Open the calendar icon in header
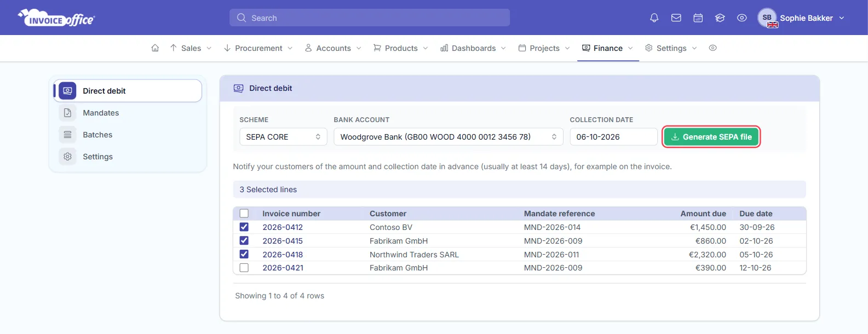868x334 pixels. 698,18
